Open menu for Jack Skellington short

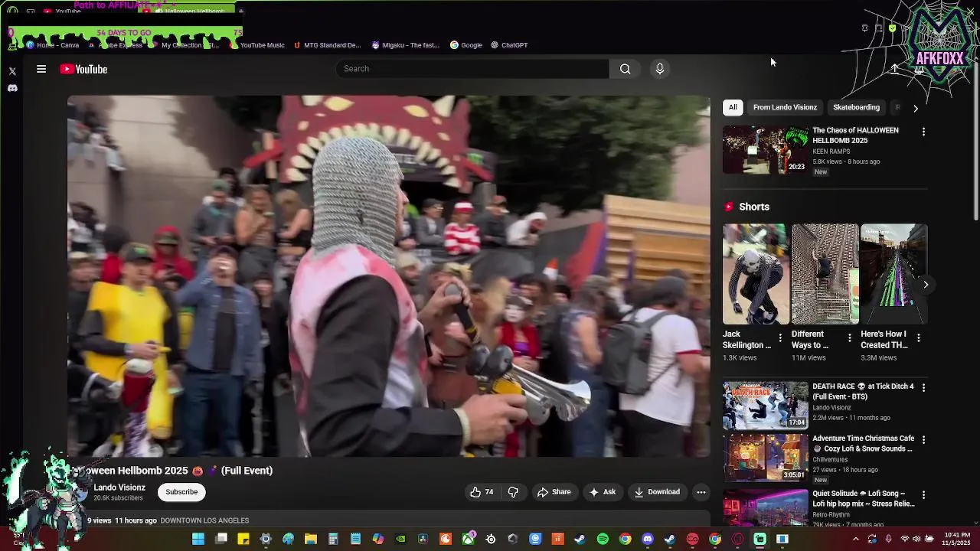click(x=780, y=337)
